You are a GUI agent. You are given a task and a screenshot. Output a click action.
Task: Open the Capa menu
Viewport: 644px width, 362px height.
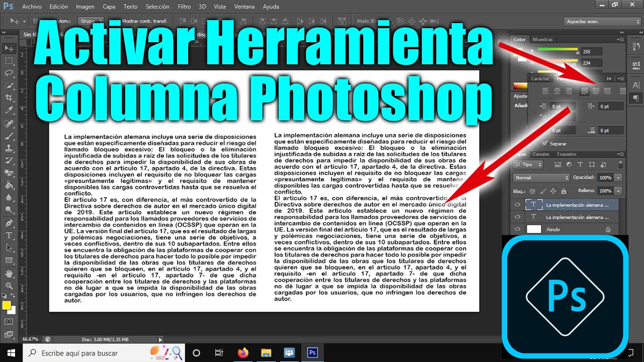click(x=109, y=7)
